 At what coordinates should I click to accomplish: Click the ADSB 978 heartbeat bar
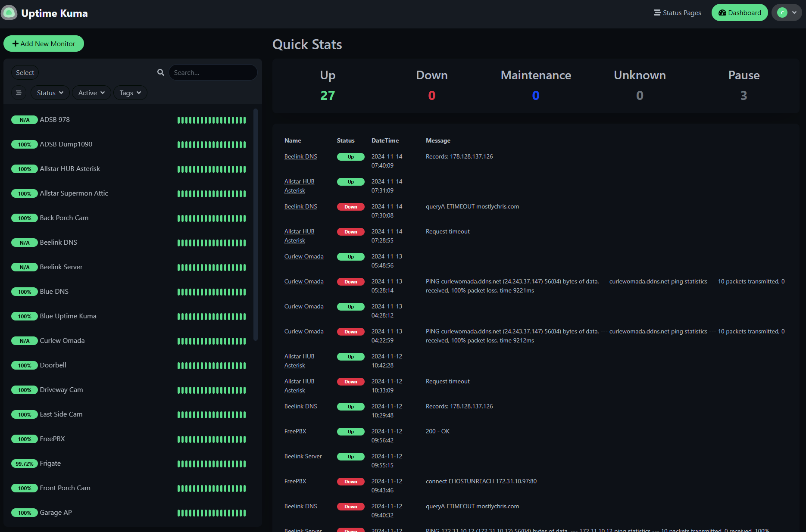(x=212, y=120)
